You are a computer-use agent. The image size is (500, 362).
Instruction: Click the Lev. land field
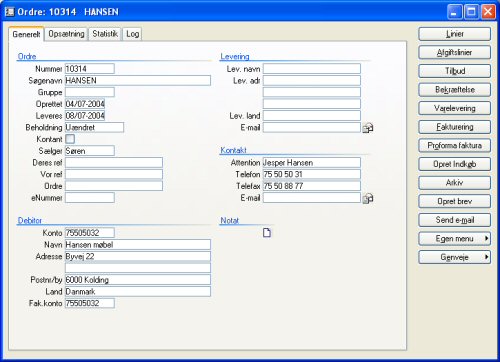[312, 116]
